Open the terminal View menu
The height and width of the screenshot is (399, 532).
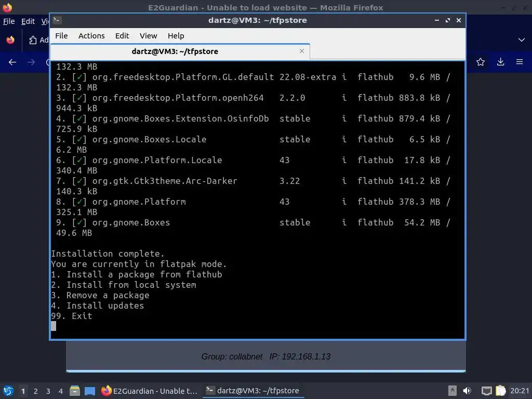[148, 36]
